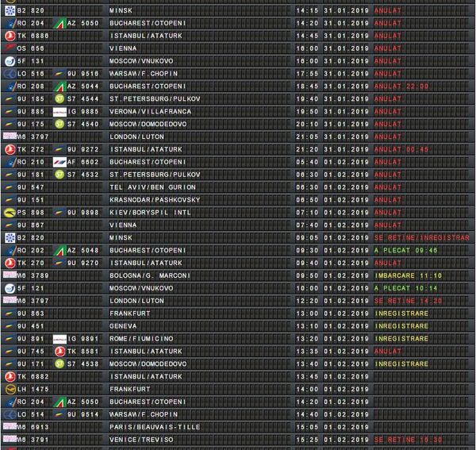Click the Alitalia logo next to AZ 5044

59,86
